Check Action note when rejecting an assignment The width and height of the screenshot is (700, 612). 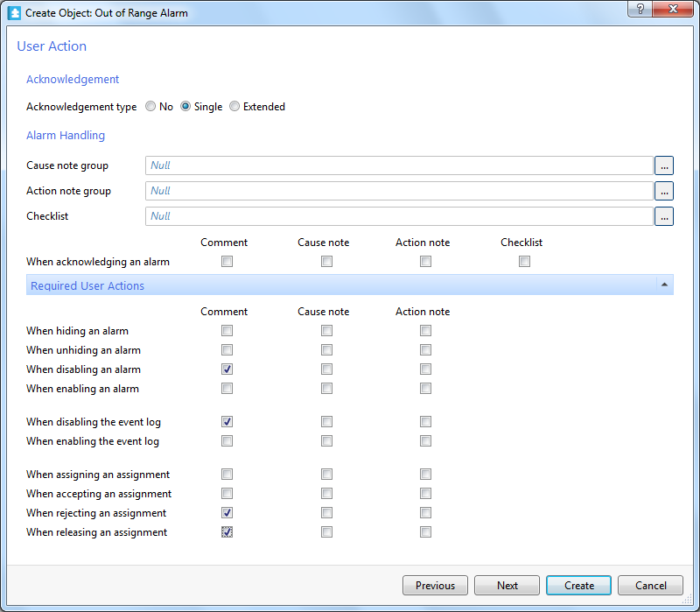[425, 513]
